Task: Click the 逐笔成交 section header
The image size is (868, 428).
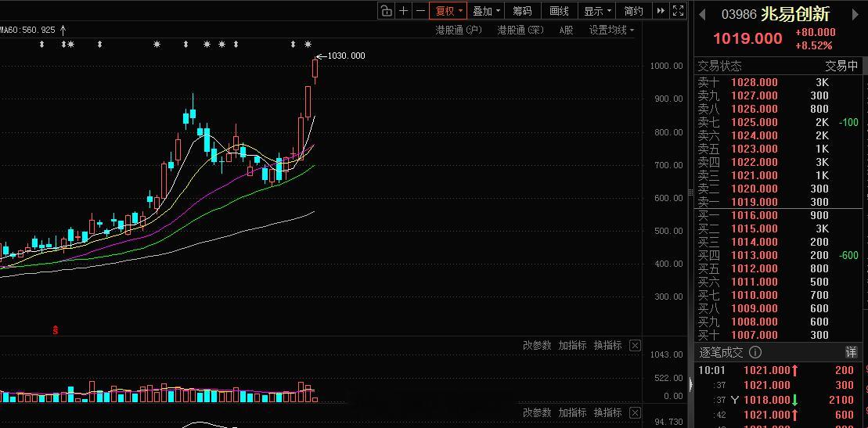Action: pyautogui.click(x=722, y=352)
